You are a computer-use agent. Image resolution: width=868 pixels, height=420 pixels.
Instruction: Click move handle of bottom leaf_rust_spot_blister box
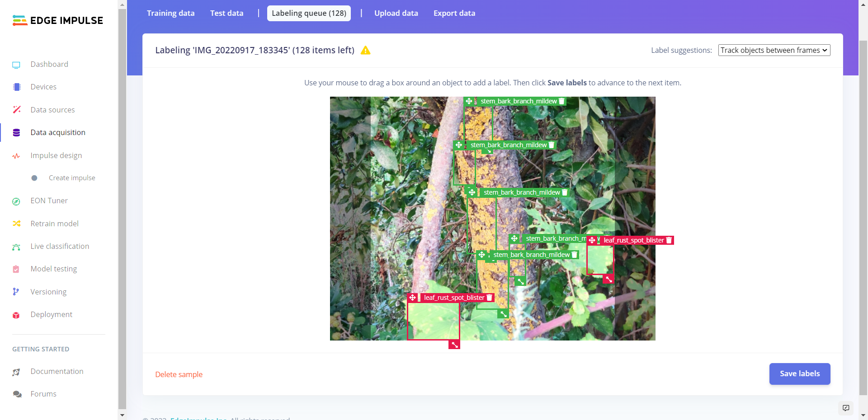[412, 298]
